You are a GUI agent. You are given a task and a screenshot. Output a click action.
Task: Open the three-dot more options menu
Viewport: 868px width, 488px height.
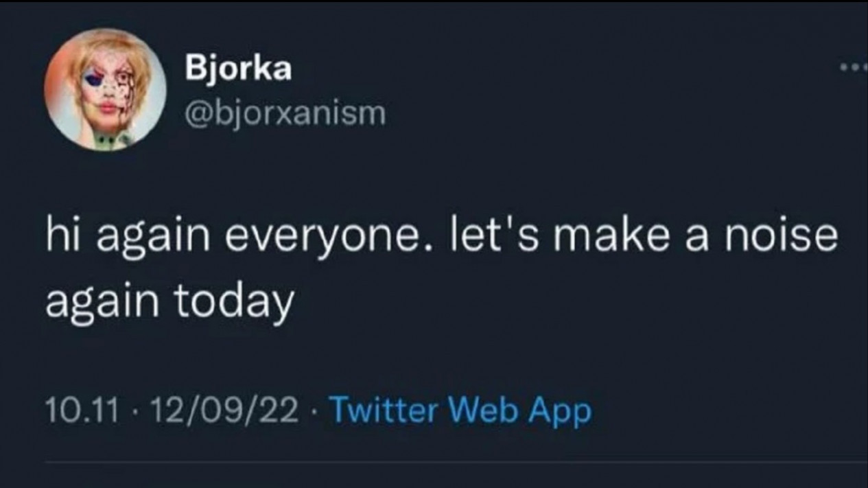pyautogui.click(x=855, y=68)
